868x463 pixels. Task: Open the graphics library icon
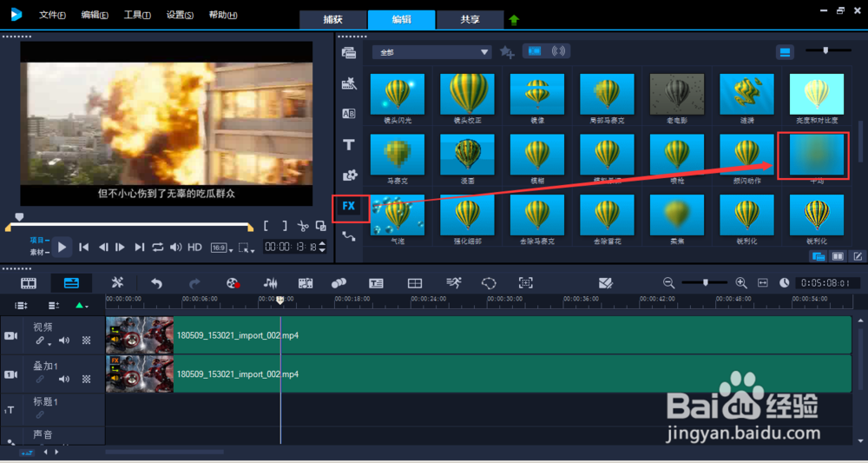click(349, 175)
